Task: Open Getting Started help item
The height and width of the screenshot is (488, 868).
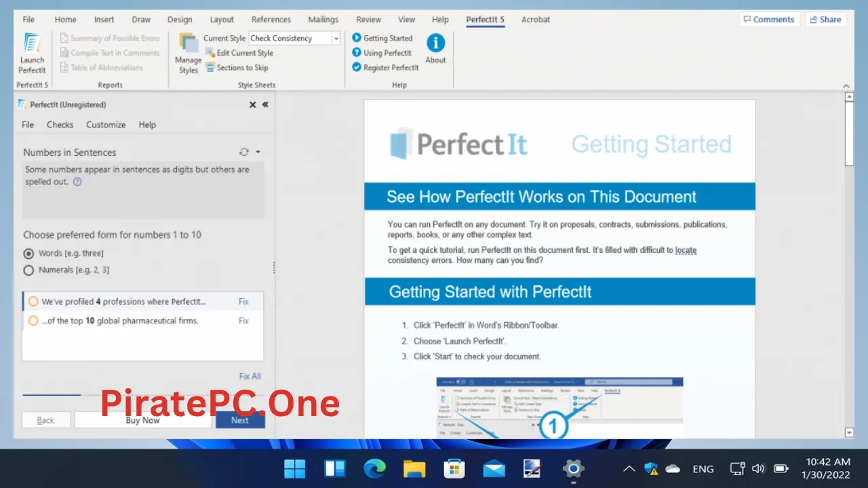Action: 382,38
